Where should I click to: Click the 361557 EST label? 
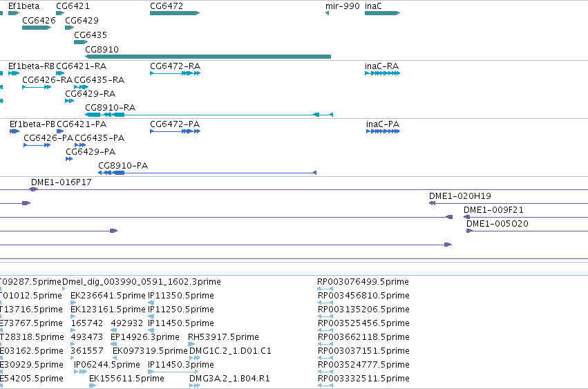(87, 351)
